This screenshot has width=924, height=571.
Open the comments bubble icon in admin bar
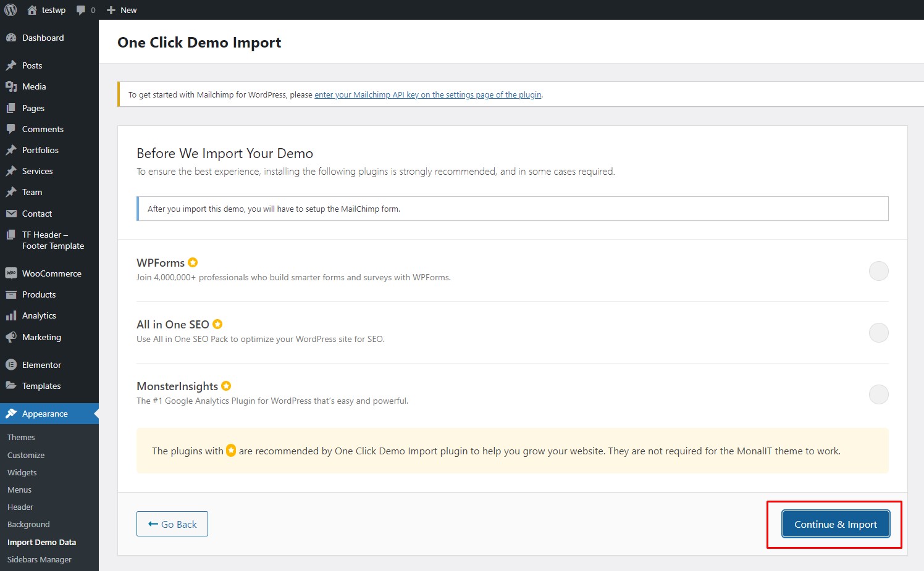tap(81, 10)
